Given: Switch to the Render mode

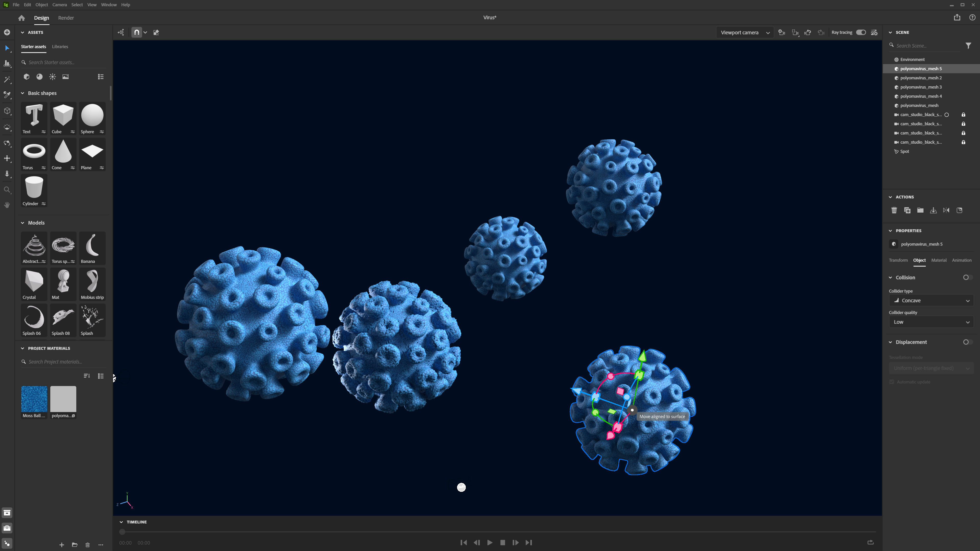Looking at the screenshot, I should 66,18.
